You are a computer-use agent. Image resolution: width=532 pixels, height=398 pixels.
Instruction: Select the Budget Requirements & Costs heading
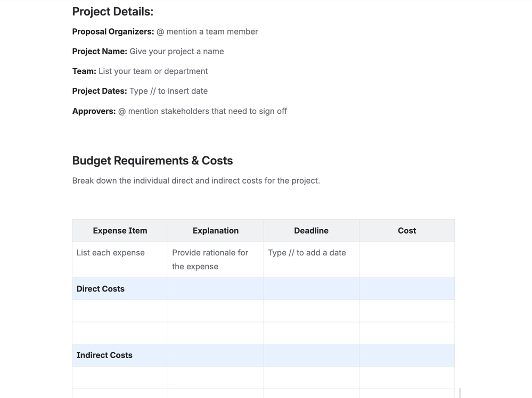click(153, 160)
